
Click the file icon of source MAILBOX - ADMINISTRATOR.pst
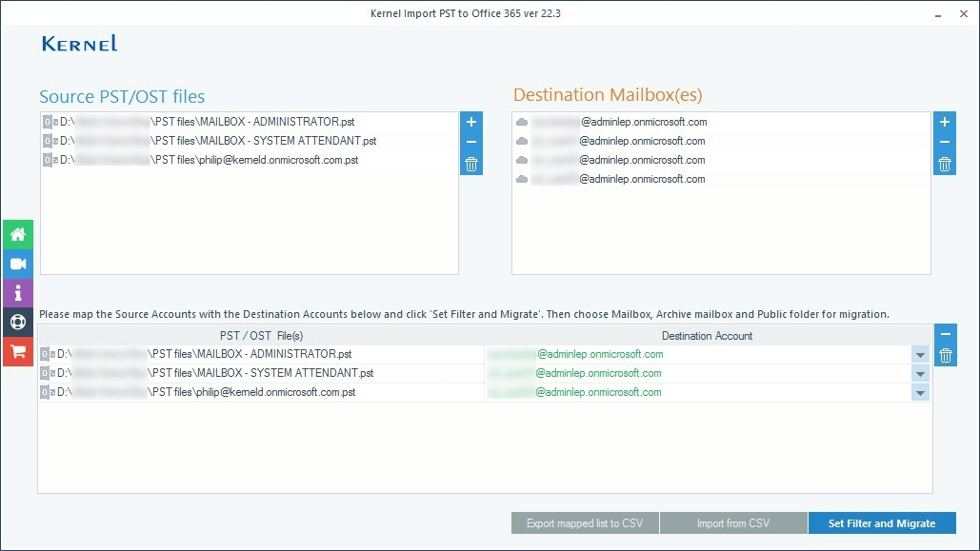pyautogui.click(x=50, y=122)
